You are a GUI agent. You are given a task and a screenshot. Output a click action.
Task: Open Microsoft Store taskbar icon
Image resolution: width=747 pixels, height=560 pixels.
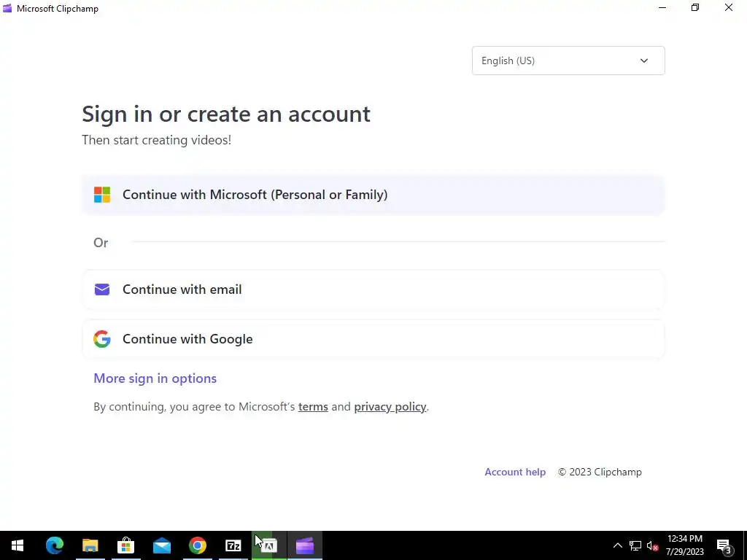pos(125,545)
